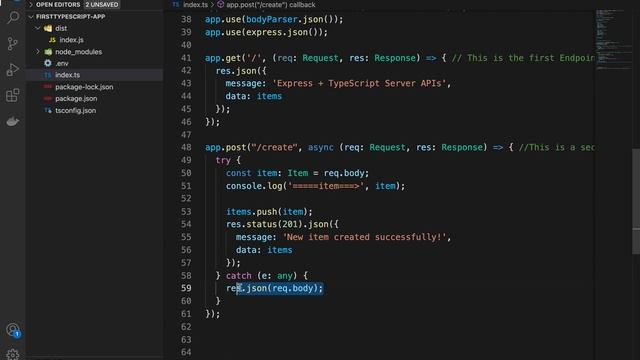The height and width of the screenshot is (360, 640).
Task: Open tsconfig.json file
Action: pos(76,110)
